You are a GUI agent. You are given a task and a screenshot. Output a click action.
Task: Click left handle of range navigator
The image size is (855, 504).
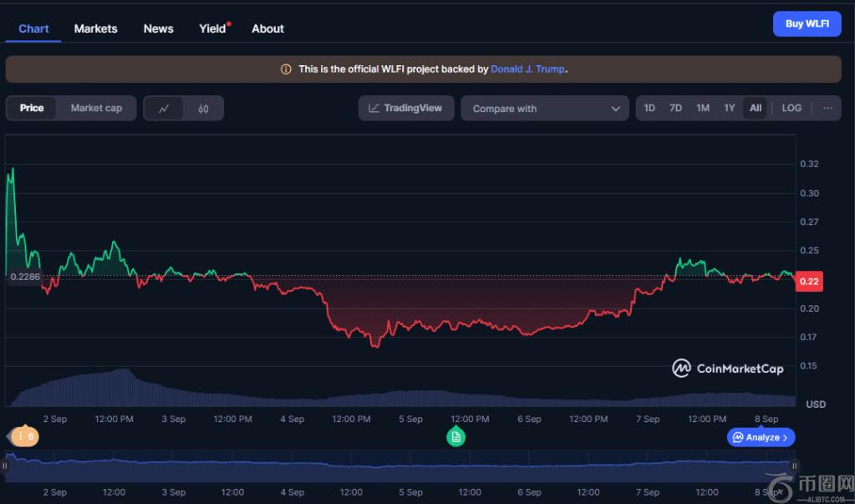click(5, 466)
